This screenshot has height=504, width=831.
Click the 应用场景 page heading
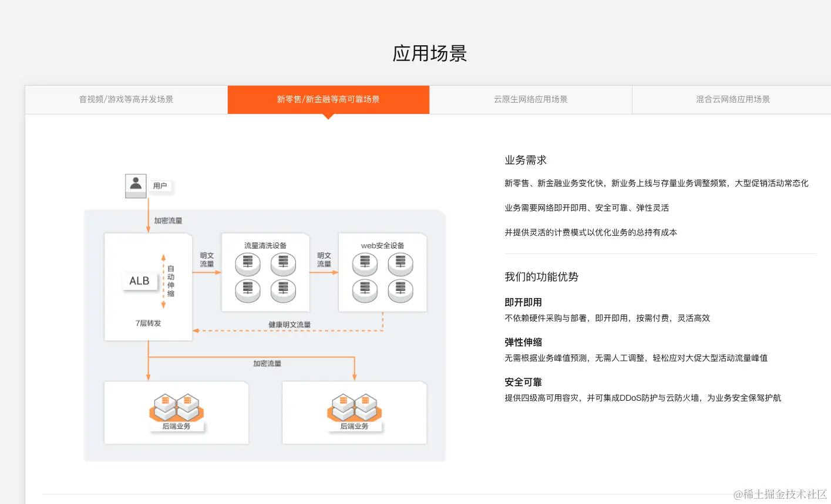click(x=429, y=53)
